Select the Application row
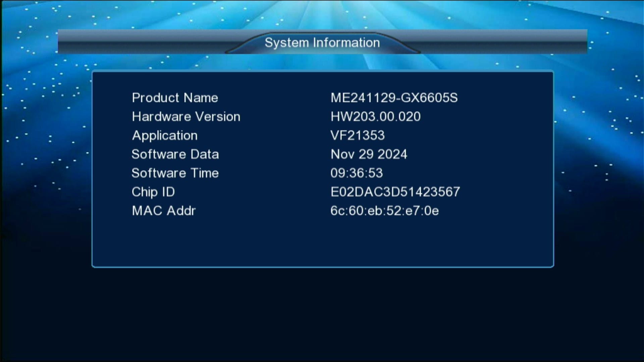The height and width of the screenshot is (362, 644). [165, 135]
